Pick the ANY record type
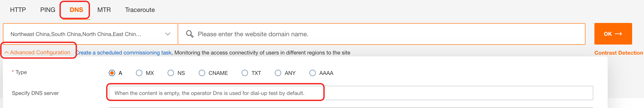The image size is (644, 108). 278,73
